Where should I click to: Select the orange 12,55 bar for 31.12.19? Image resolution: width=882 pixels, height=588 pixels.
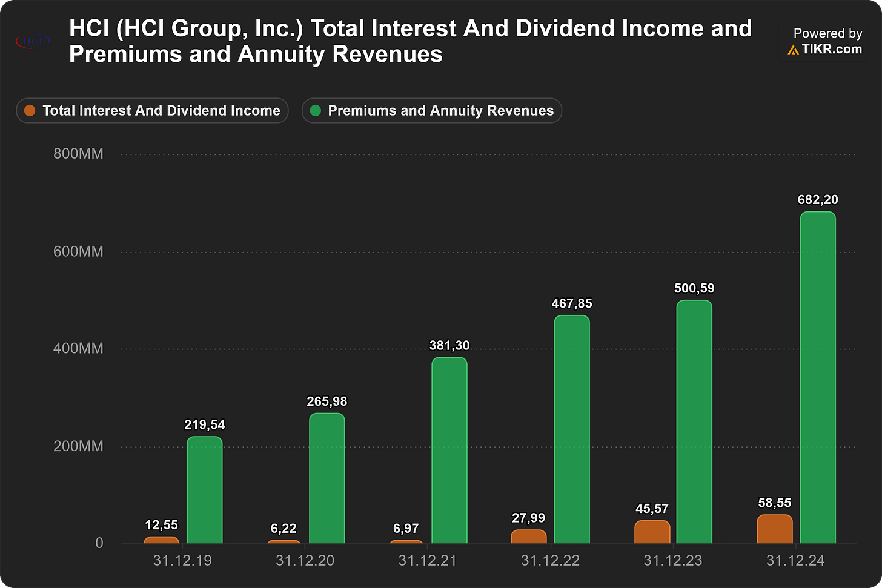162,540
